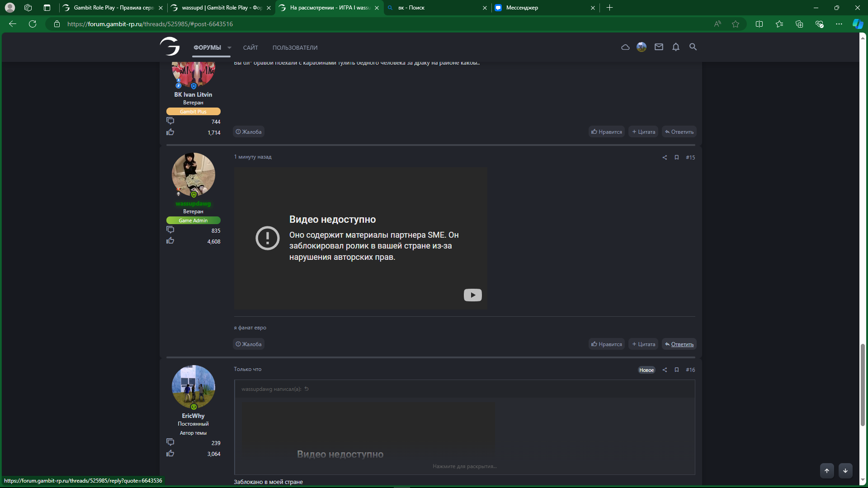Click Жалоба on BK Ivan Litvin's post
Screen dimensions: 868x488
click(249, 132)
